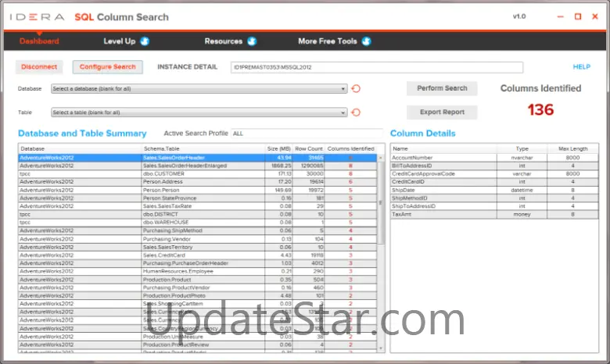
Task: Click the globe icon beside More Free Tools
Action: click(367, 41)
